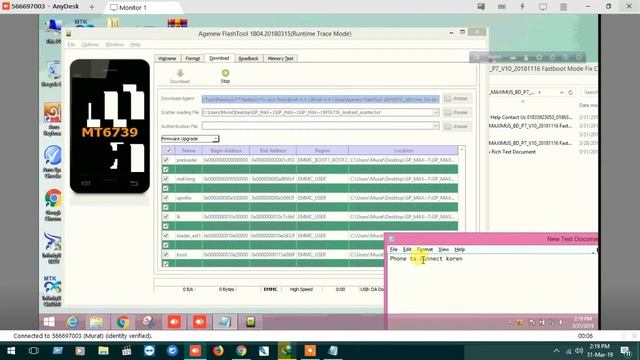
Task: Click the Notepad text 'Phone to connect koren'
Action: tap(426, 259)
